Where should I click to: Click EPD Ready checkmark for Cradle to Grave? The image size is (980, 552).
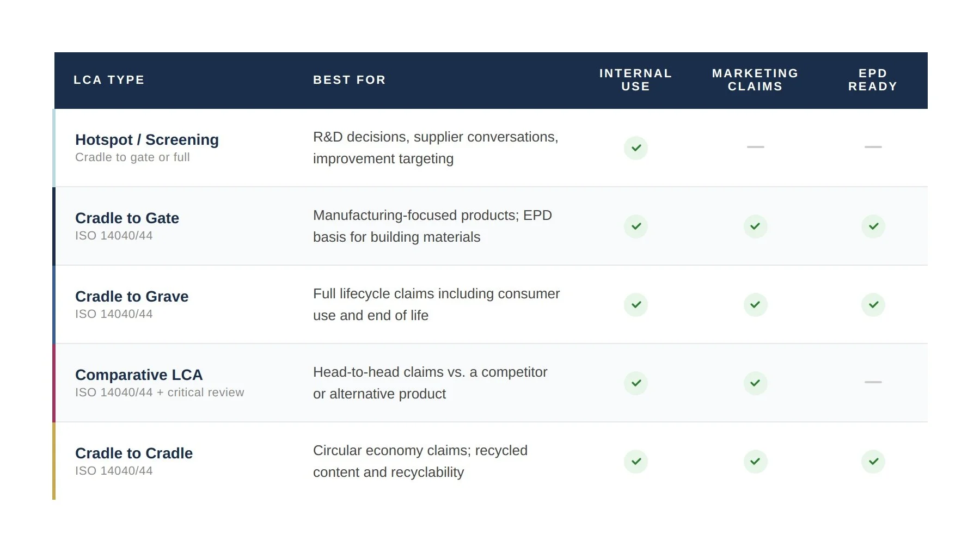tap(873, 305)
